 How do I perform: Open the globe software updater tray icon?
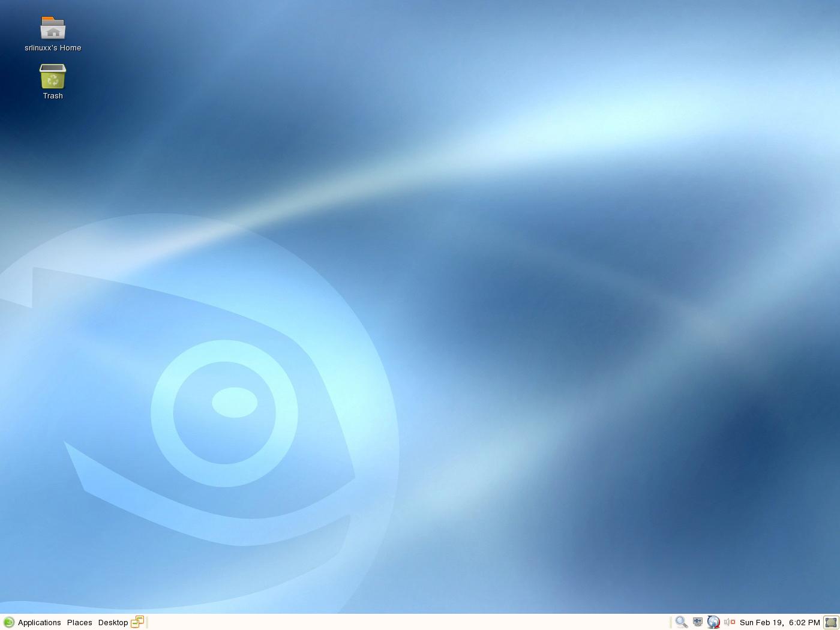coord(713,622)
